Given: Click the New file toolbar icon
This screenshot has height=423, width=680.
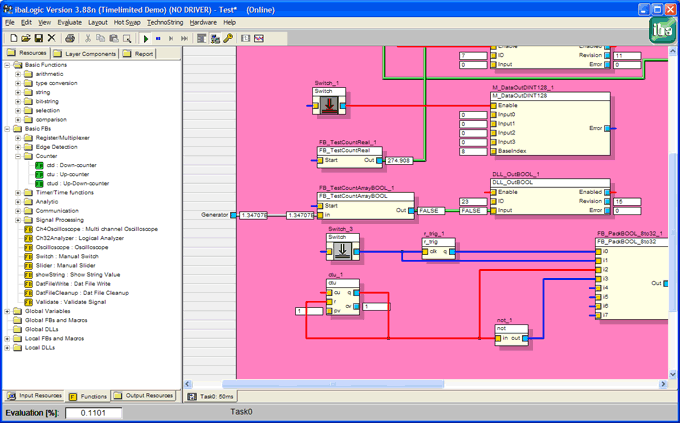Looking at the screenshot, I should tap(13, 38).
